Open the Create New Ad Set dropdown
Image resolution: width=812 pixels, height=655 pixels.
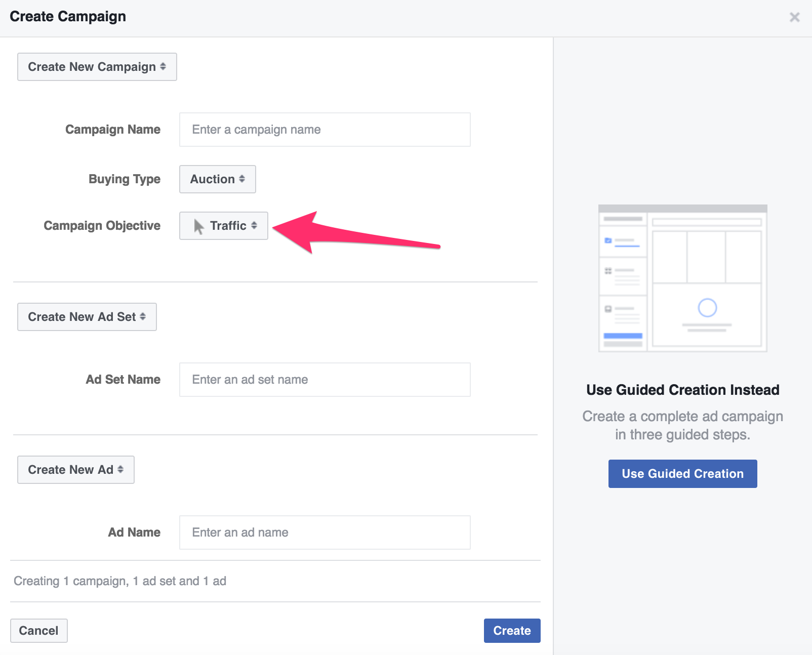click(87, 317)
